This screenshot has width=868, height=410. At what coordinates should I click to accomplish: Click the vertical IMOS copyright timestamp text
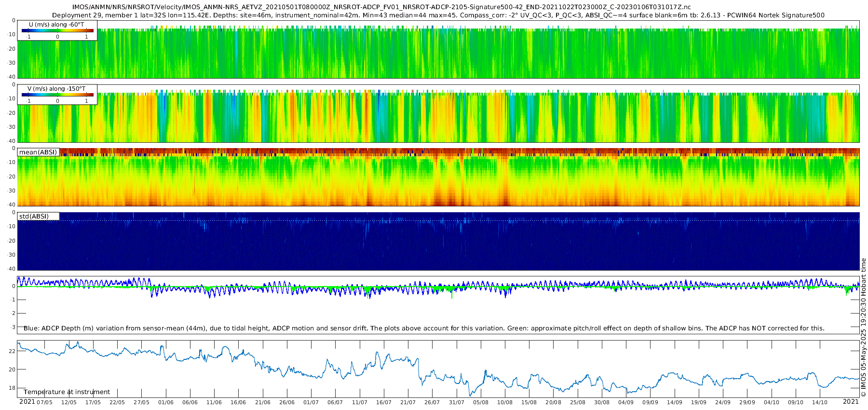(863, 327)
